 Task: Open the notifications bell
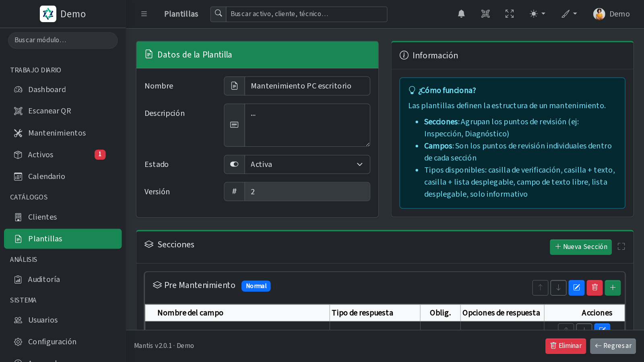pyautogui.click(x=461, y=14)
